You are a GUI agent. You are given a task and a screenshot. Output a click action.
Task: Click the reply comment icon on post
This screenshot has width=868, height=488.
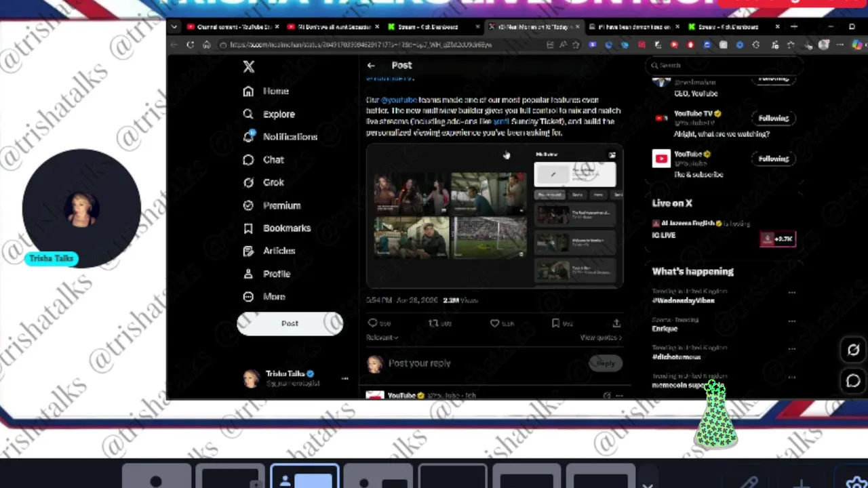[x=372, y=323]
